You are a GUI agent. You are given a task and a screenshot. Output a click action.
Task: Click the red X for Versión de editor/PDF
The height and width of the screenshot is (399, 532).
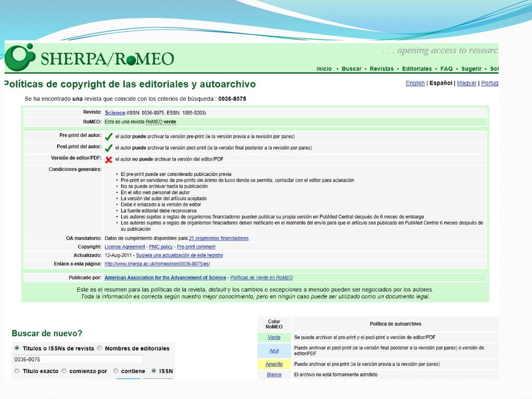coord(109,159)
